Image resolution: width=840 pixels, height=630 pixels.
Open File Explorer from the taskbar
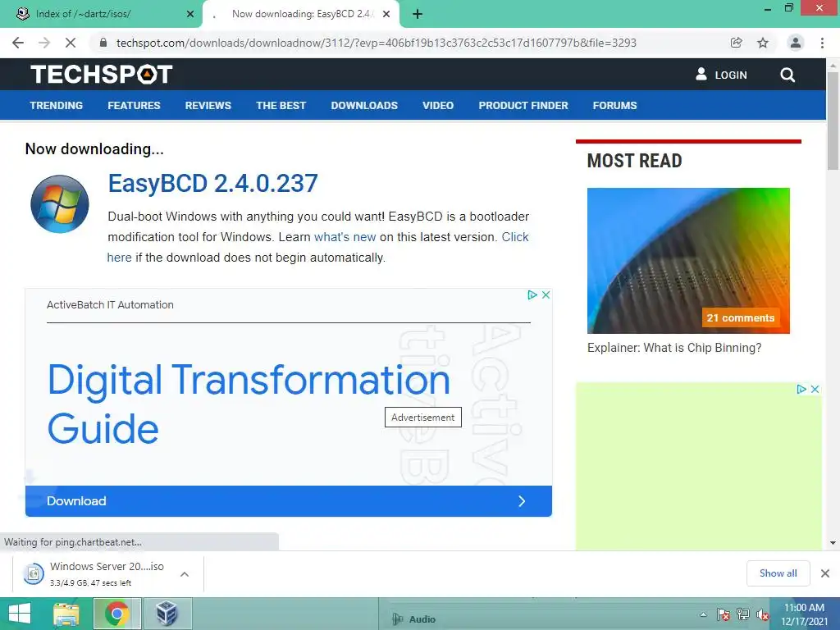tap(66, 614)
